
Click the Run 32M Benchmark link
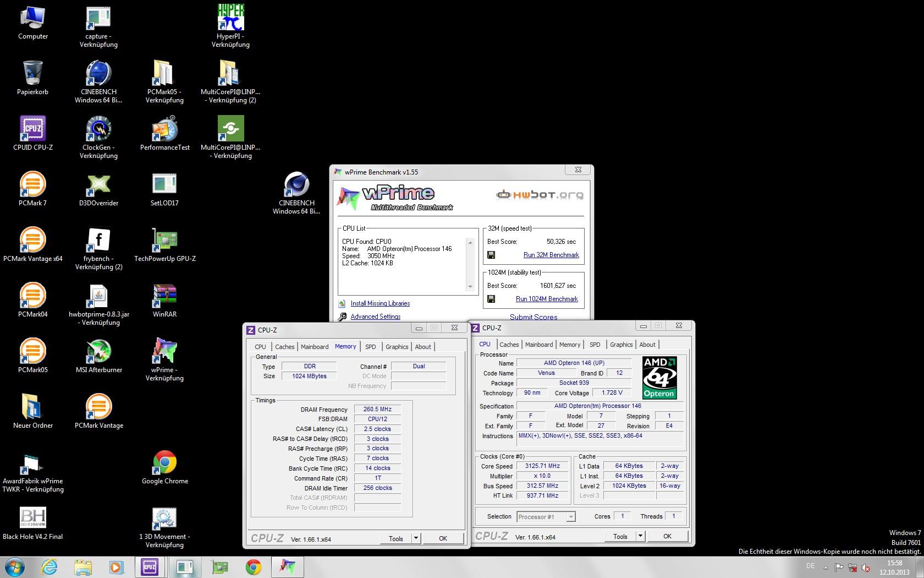(x=551, y=255)
